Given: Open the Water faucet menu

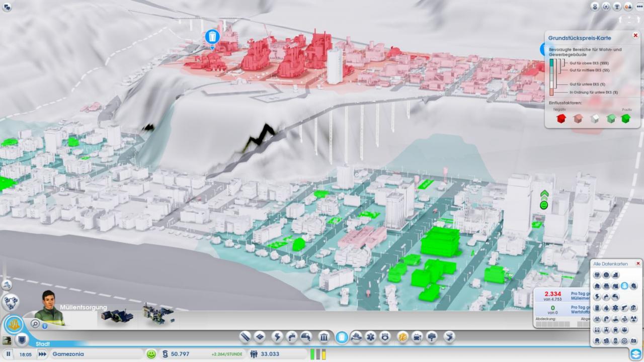Looking at the screenshot, I should 292,337.
